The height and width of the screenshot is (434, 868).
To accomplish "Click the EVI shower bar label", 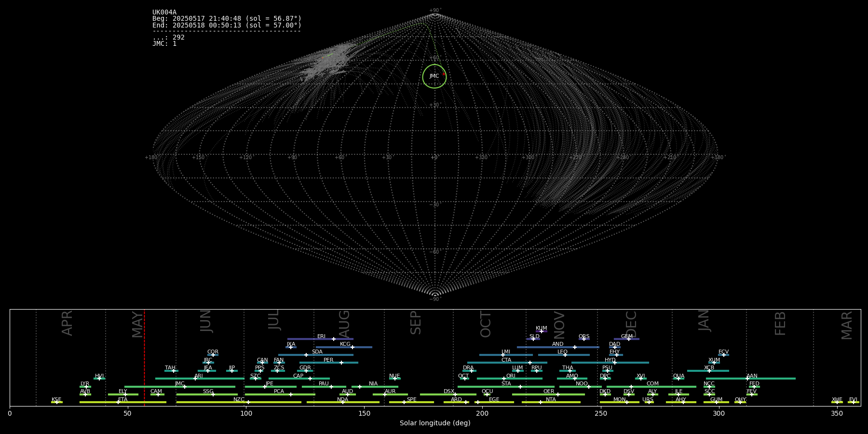I will coord(853,400).
